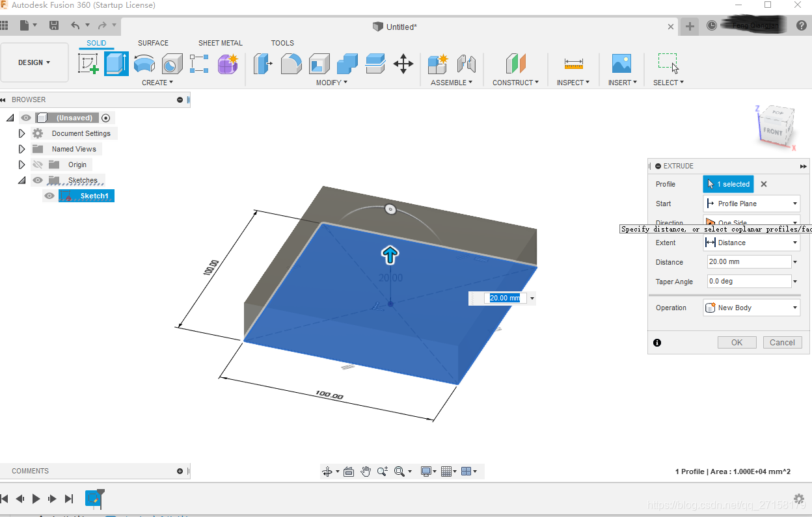Click the ViewCube FRONT face
812x517 pixels.
click(773, 132)
